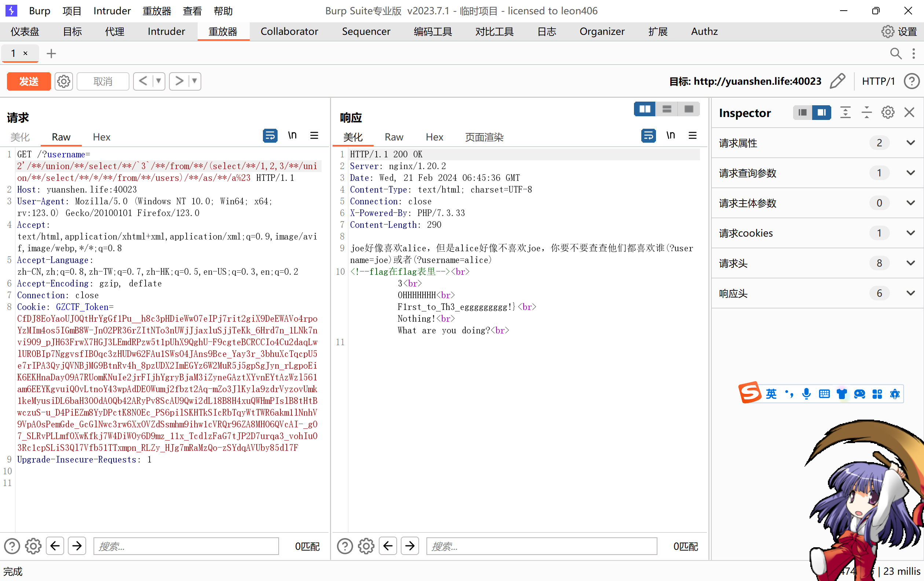Open response search help icon
Screen dimensions: 924x581
point(345,546)
